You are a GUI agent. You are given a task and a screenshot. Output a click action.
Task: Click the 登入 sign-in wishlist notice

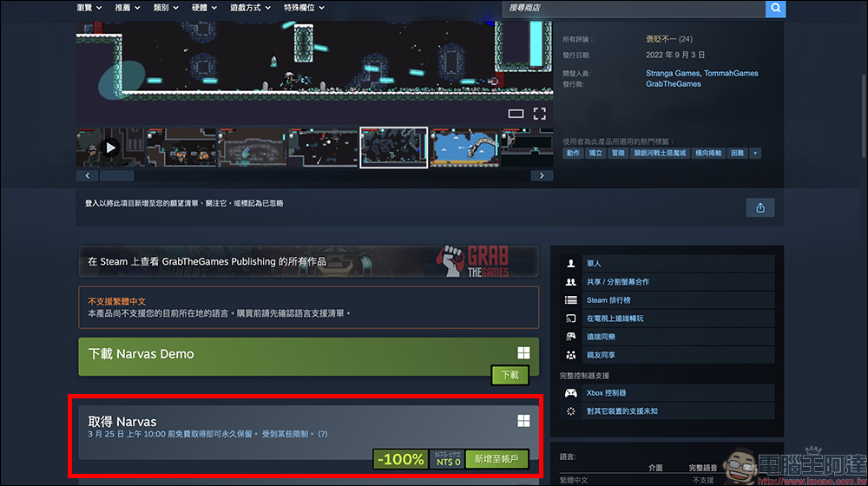(x=184, y=203)
